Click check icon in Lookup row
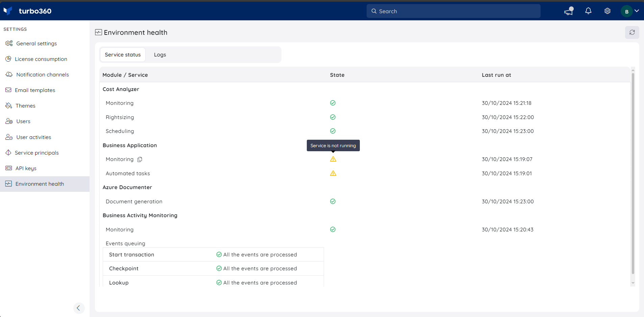 tap(219, 282)
